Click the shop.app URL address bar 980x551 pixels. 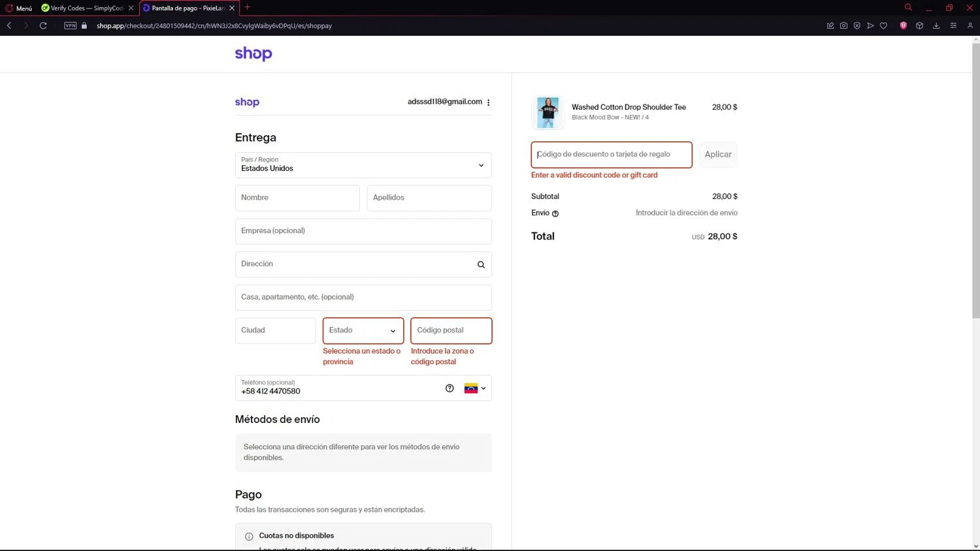pos(214,25)
